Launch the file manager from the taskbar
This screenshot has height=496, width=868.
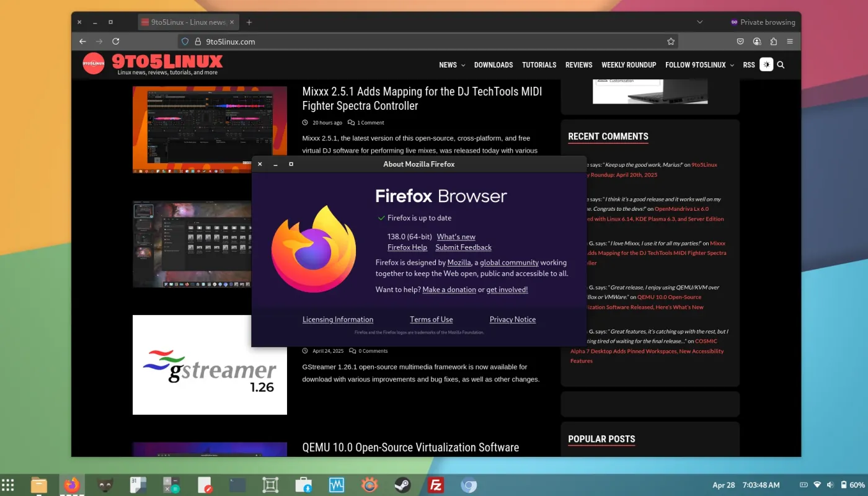(39, 485)
